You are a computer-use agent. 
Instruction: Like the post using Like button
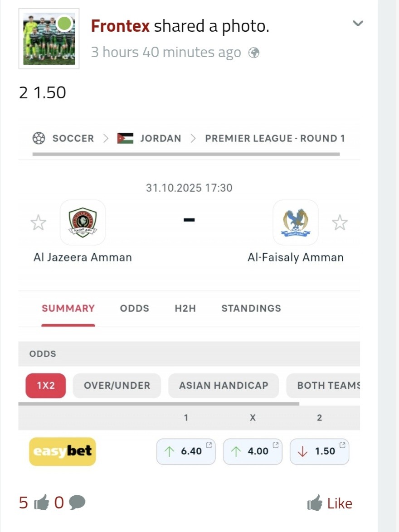point(330,503)
